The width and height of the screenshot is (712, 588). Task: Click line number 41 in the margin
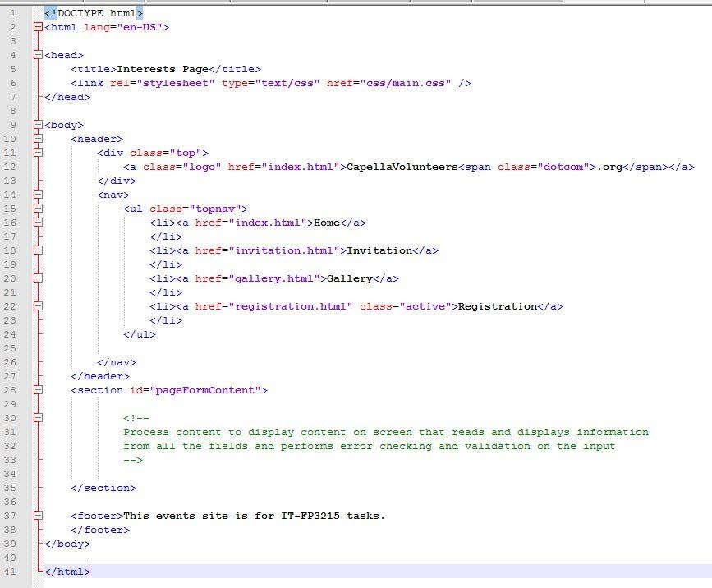[x=10, y=572]
